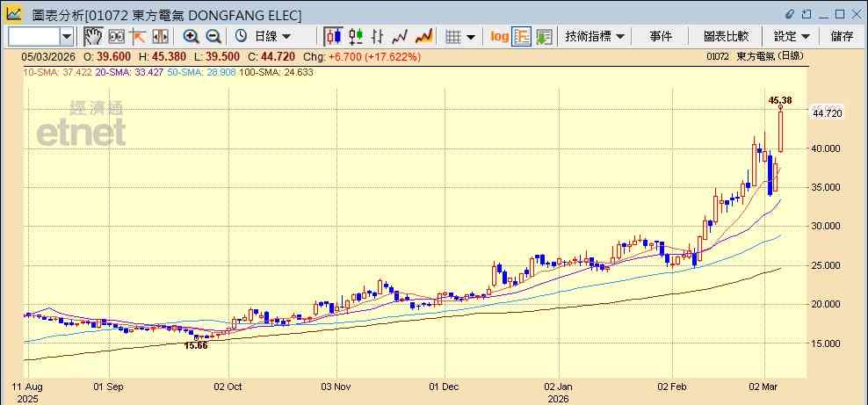Viewport: 868px width, 405px height.
Task: Switch to red-green candlestick chart style
Action: tap(356, 37)
